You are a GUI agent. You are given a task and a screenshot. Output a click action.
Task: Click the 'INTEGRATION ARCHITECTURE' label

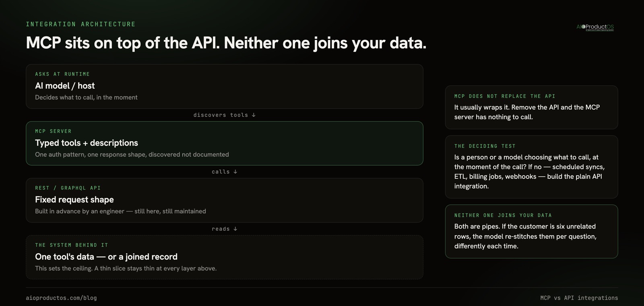tap(81, 24)
